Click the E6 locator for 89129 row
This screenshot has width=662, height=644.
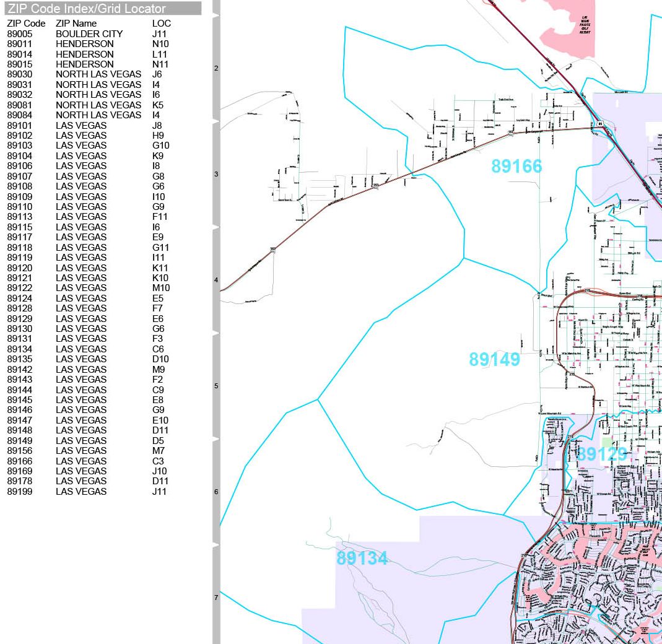pyautogui.click(x=158, y=319)
